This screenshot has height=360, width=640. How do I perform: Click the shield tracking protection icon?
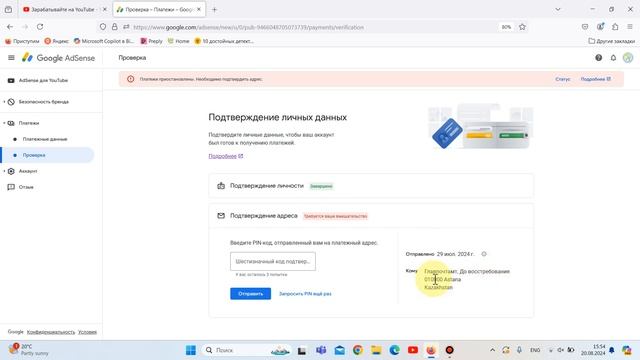point(103,27)
